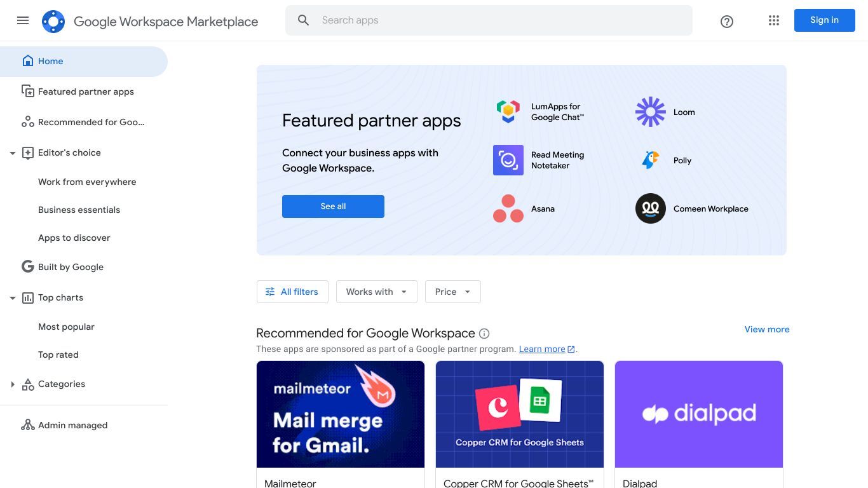Open the Google apps grid
Screen dimensions: 868x488
774,20
